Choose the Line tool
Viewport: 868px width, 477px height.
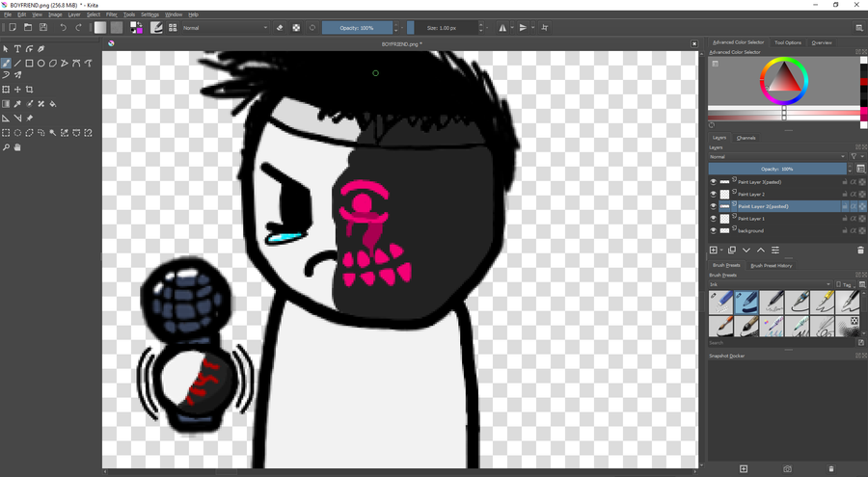(x=17, y=63)
